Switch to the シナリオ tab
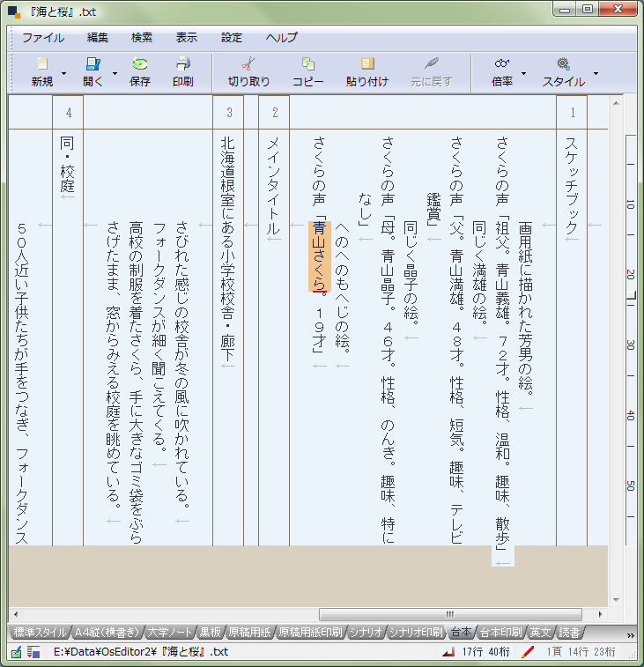644x667 pixels. click(366, 633)
